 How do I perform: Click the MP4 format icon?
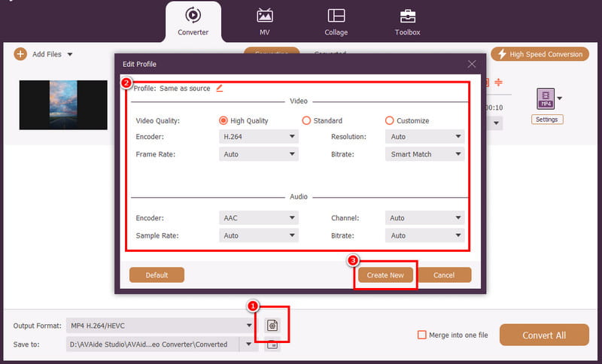point(544,99)
